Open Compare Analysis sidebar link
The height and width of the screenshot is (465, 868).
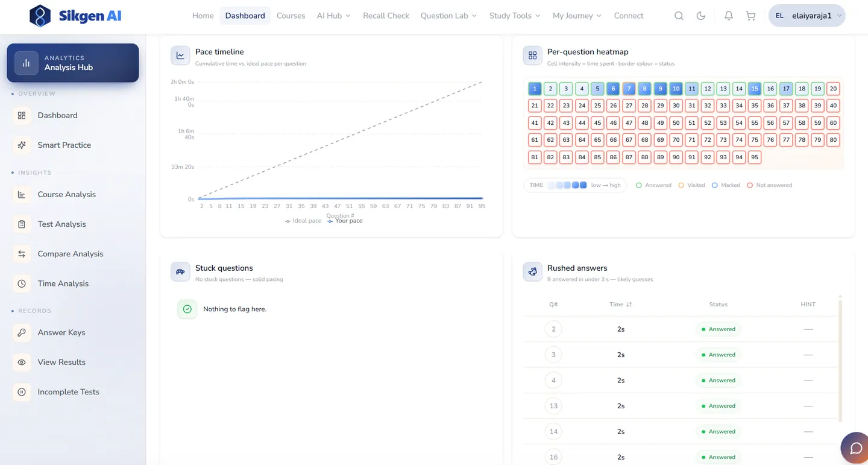[x=71, y=254]
